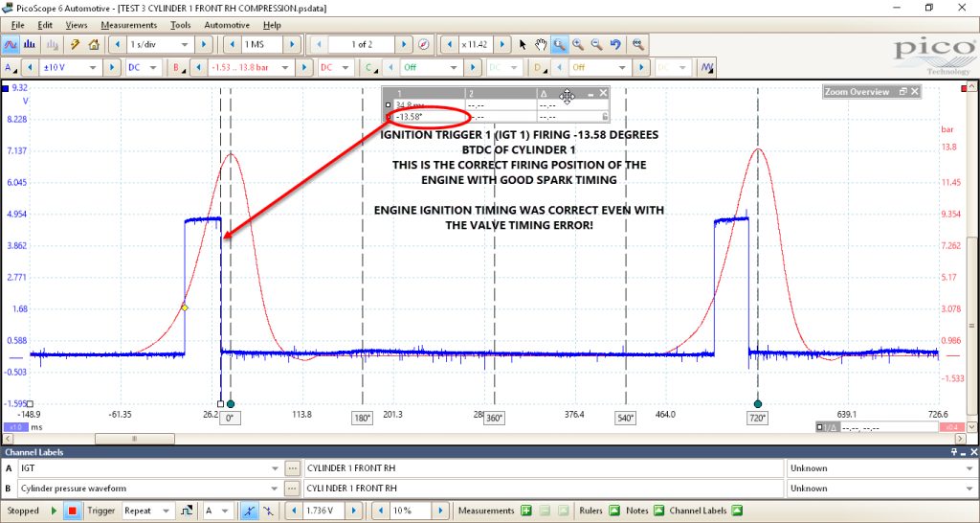
Task: Open the Measurements menu
Action: (129, 25)
